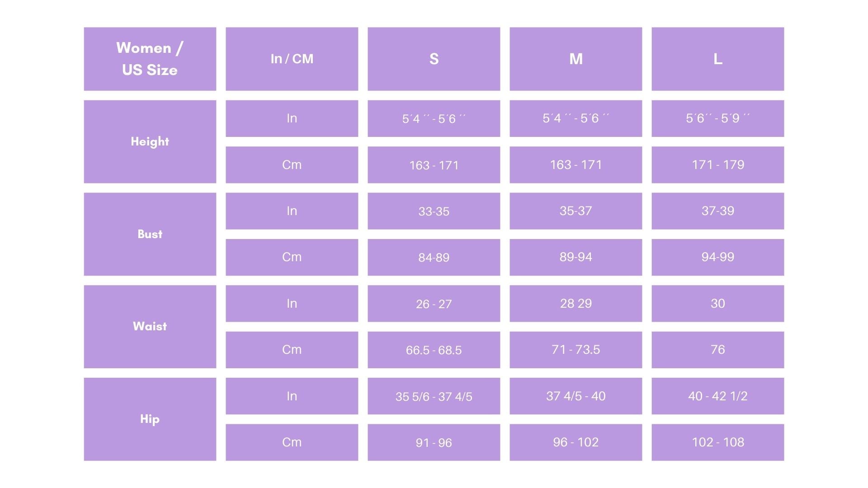
Task: Select the 171 - 179 height cell
Action: coord(717,165)
